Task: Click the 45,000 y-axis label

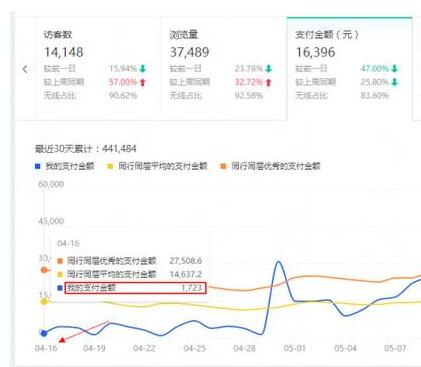Action: point(51,221)
